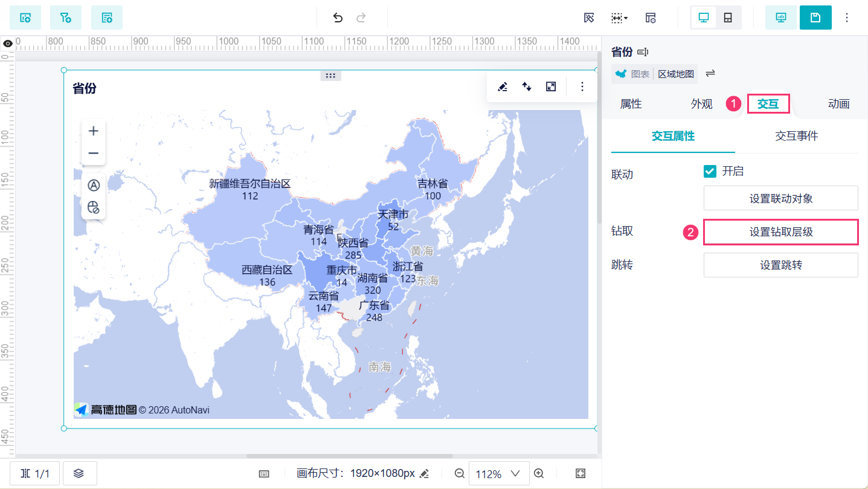Click the chart fullscreen expand icon
The width and height of the screenshot is (868, 489).
[551, 86]
